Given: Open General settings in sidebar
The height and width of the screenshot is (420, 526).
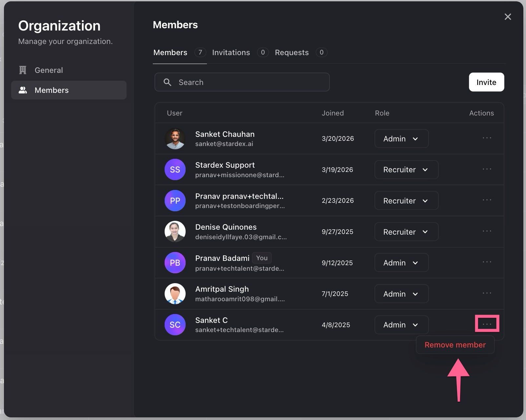Looking at the screenshot, I should point(69,70).
